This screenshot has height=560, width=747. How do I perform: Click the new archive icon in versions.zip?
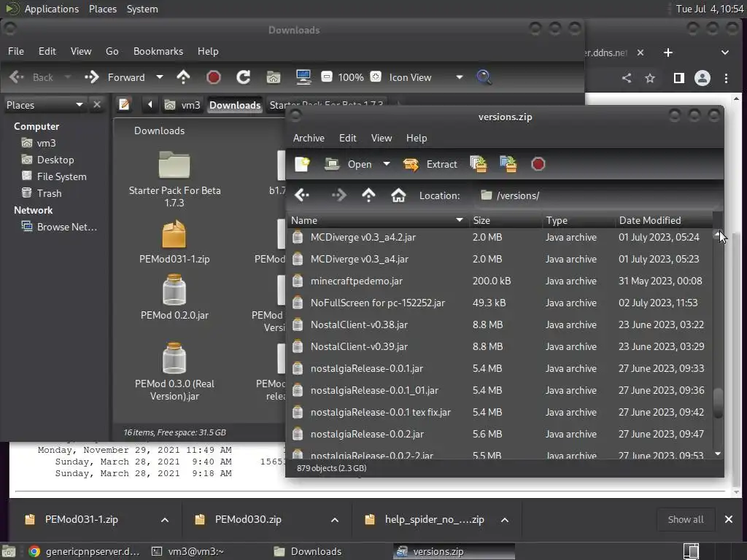302,164
